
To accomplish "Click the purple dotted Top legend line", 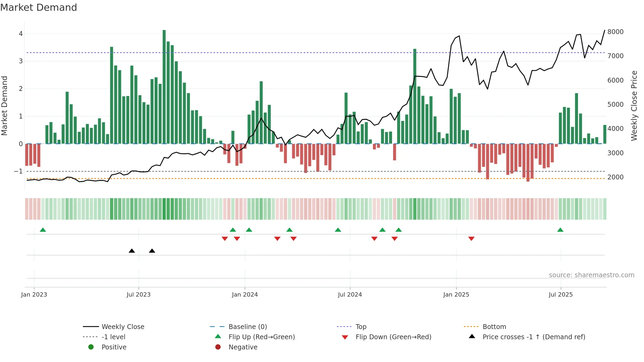I will 344,327.
